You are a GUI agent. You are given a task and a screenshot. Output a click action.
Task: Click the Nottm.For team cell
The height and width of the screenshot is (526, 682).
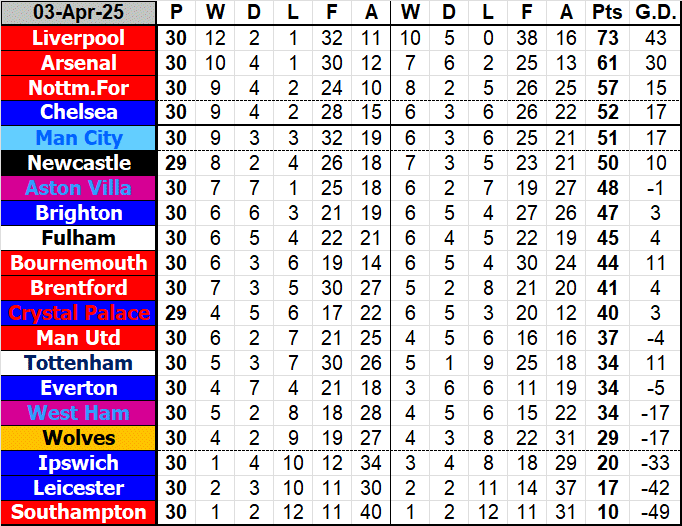click(x=79, y=88)
